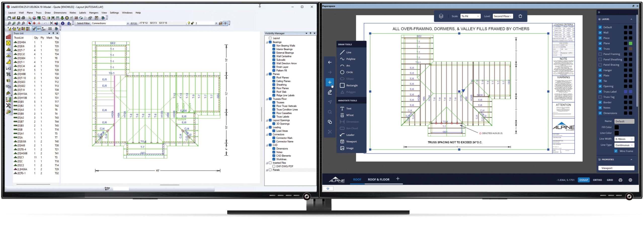Image resolution: width=644 pixels, height=227 pixels.
Task: Change the Scale To Fit dropdown
Action: [x=470, y=16]
